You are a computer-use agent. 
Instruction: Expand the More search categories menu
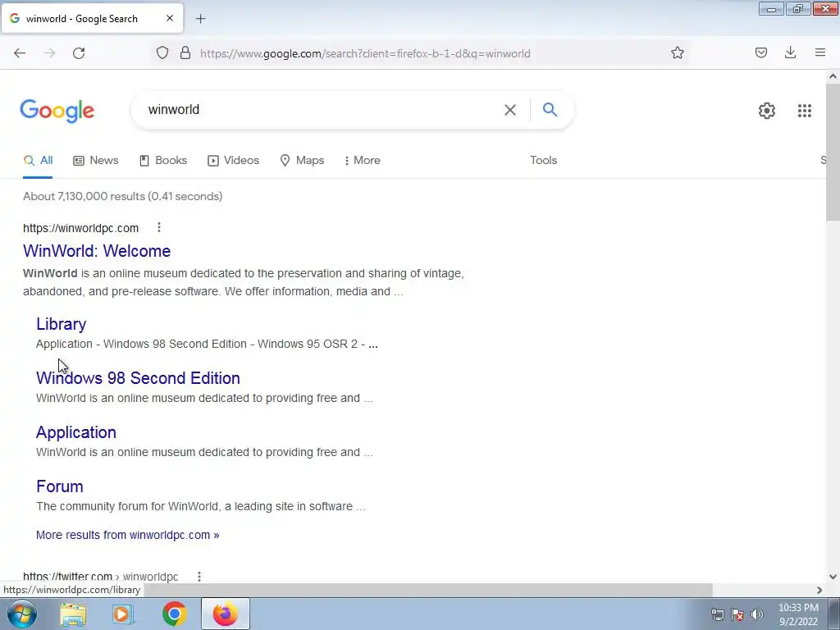coord(362,160)
